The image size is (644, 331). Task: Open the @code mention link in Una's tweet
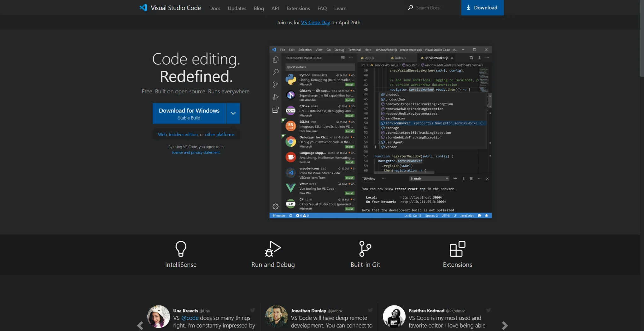190,318
